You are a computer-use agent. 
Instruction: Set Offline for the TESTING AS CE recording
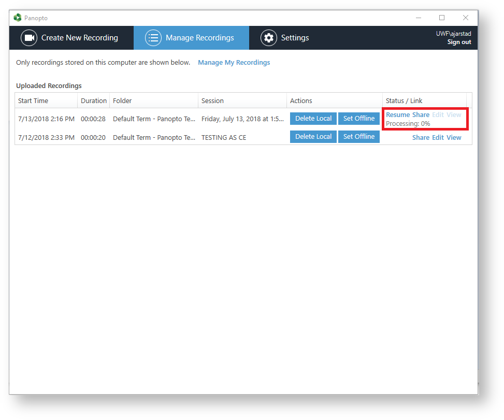359,137
